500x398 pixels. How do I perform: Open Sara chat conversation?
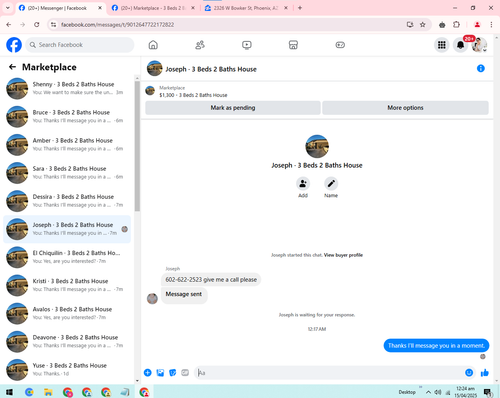pyautogui.click(x=67, y=173)
